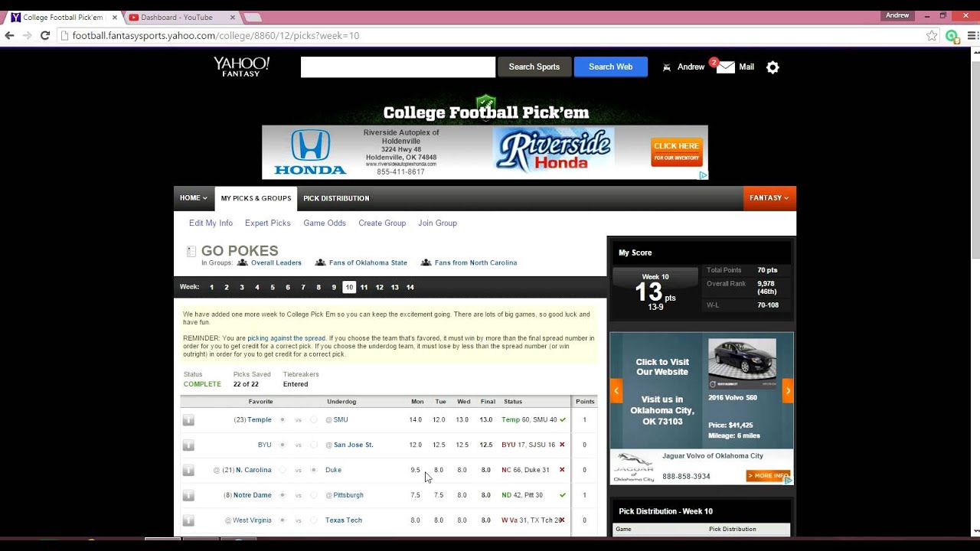
Task: Switch to Dashboard - YouTube browser tab
Action: (x=182, y=17)
